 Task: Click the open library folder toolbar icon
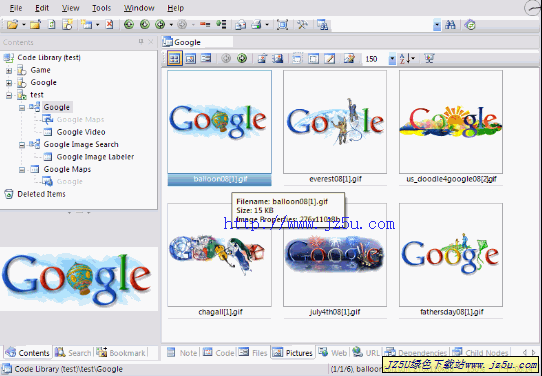point(12,25)
